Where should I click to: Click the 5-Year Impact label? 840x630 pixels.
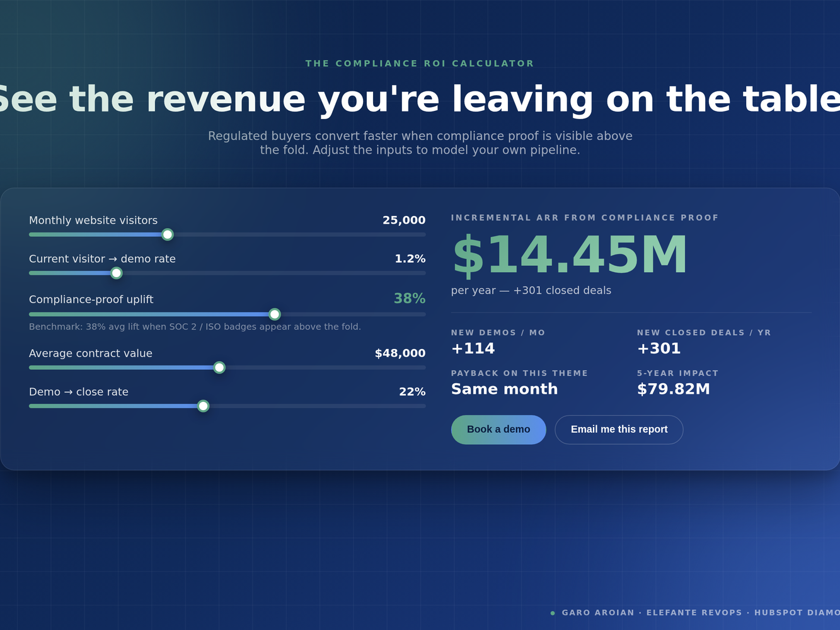tap(677, 374)
